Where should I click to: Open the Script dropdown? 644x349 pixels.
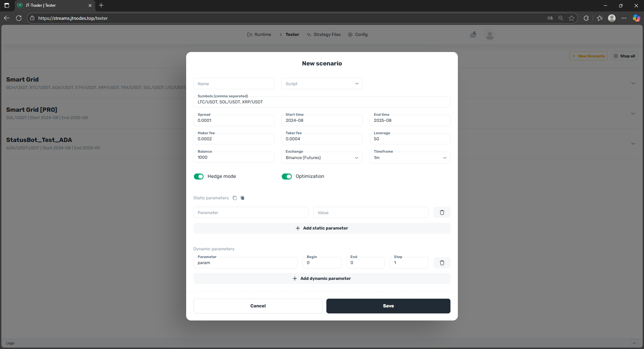pyautogui.click(x=322, y=84)
